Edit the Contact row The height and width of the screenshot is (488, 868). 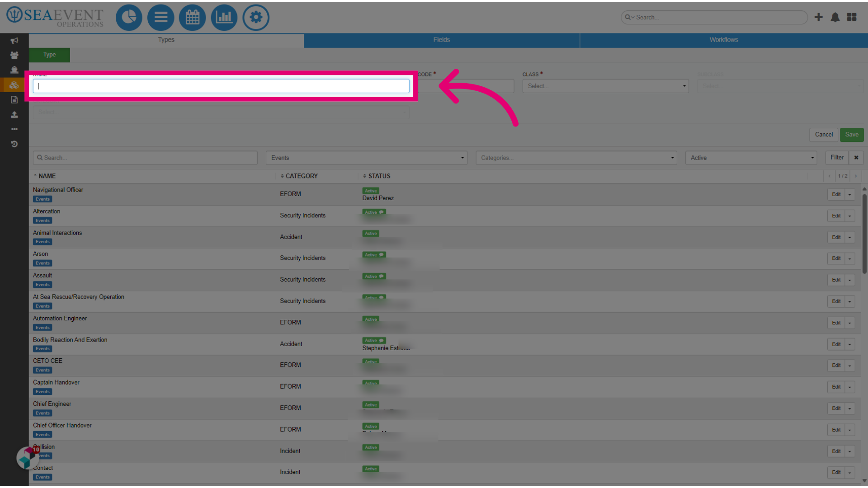tap(836, 473)
